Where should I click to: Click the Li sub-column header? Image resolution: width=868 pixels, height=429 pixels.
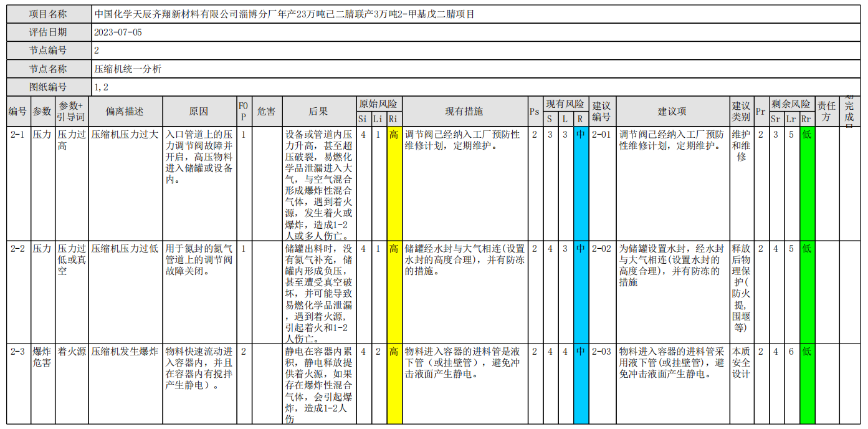coord(378,119)
